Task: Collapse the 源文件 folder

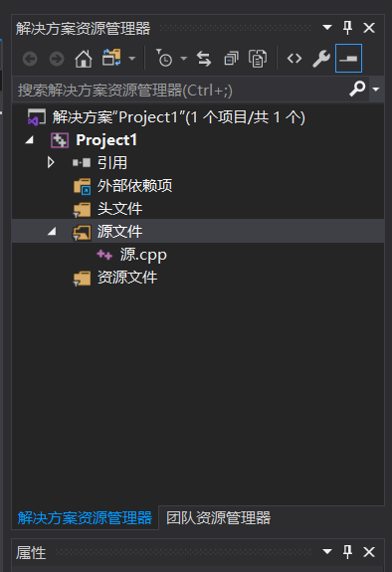Action: [x=52, y=231]
